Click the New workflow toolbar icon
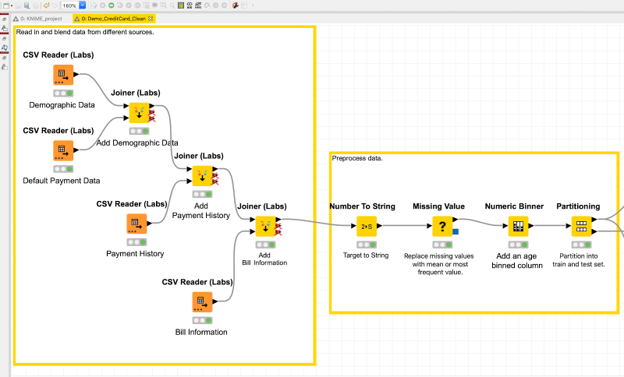Screen dimensions: 624x377 (x=6, y=6)
